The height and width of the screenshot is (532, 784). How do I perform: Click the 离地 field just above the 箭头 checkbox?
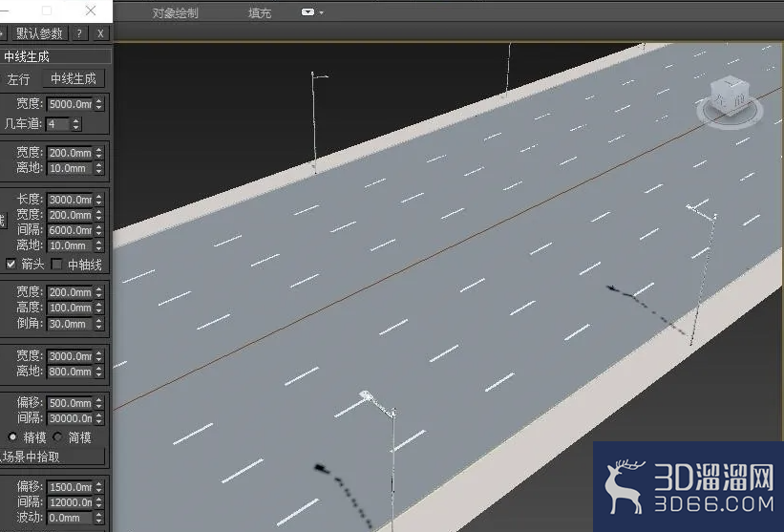tap(71, 245)
